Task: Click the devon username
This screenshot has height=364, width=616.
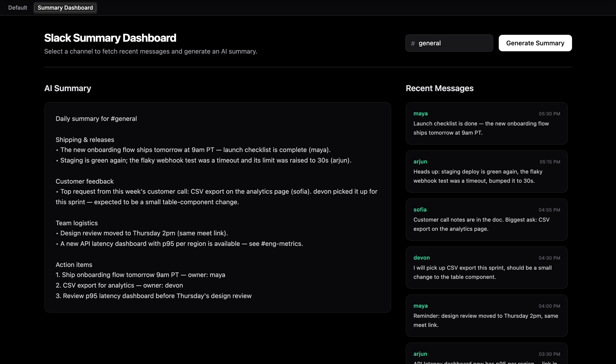Action: click(421, 258)
